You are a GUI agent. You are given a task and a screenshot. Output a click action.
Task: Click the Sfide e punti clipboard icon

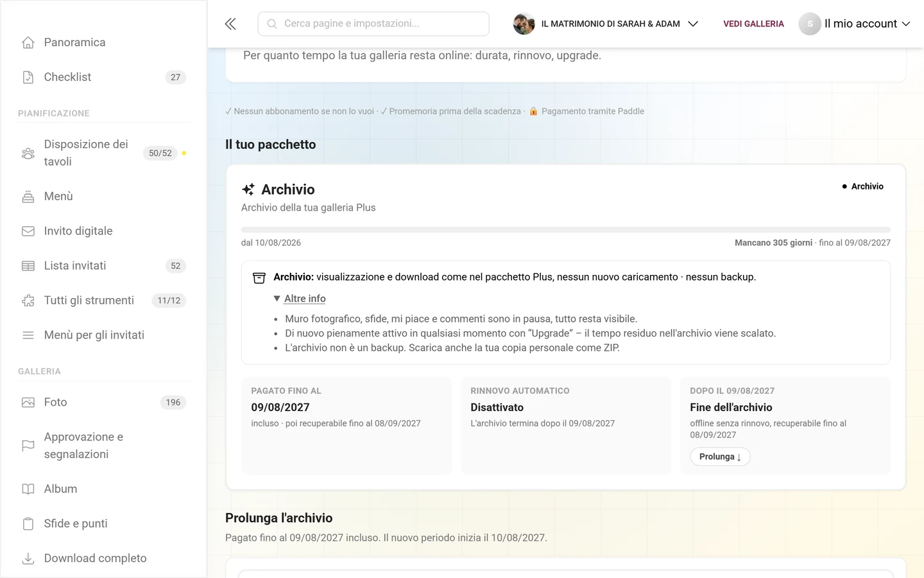(28, 524)
